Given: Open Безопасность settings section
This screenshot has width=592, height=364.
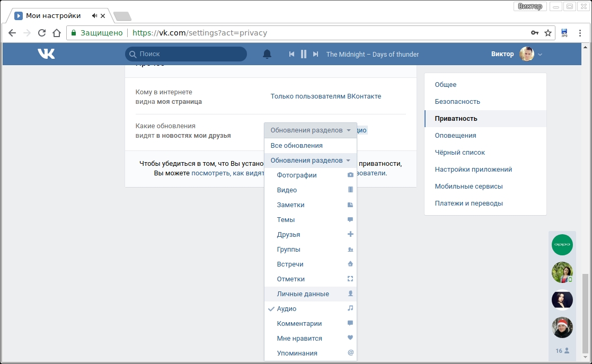Looking at the screenshot, I should (x=485, y=102).
